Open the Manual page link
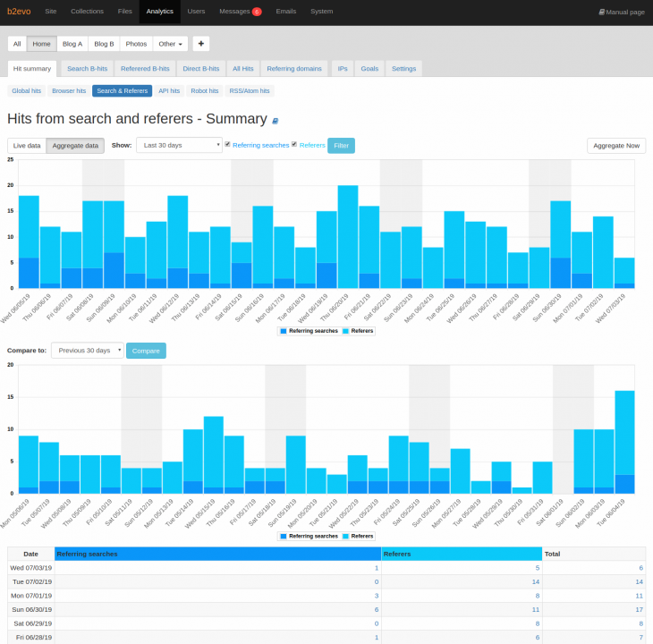The height and width of the screenshot is (644, 653). [622, 12]
